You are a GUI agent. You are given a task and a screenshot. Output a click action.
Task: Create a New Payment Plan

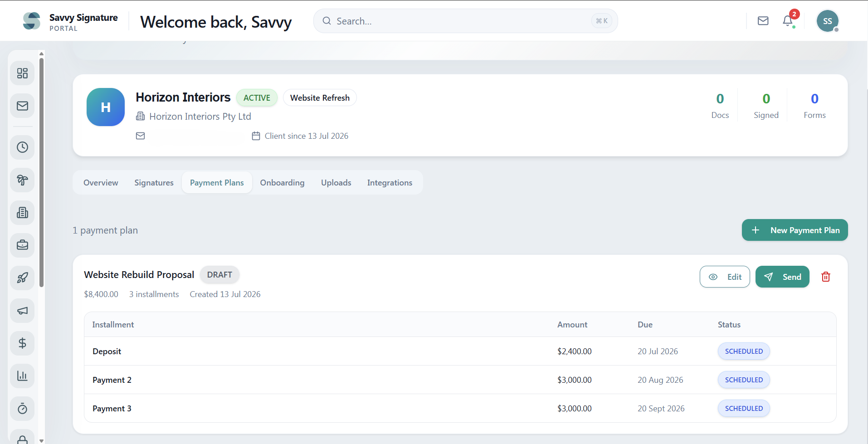click(795, 230)
